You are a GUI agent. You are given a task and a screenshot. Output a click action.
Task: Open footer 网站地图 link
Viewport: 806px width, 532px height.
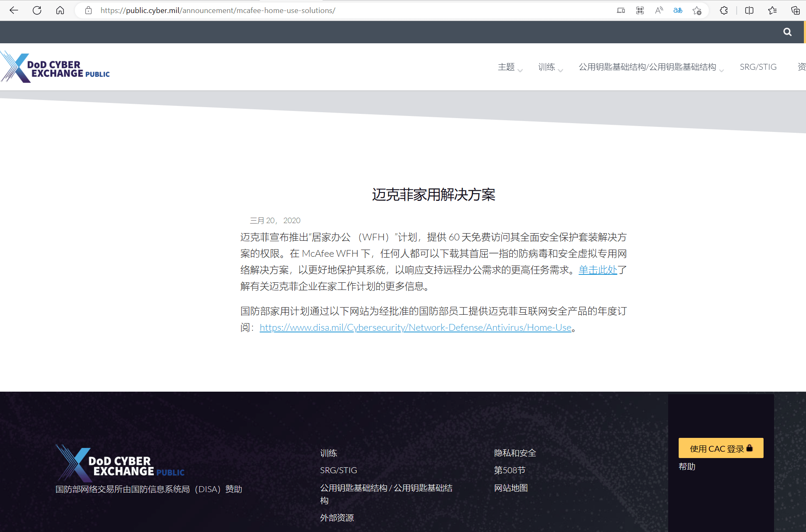pos(511,488)
